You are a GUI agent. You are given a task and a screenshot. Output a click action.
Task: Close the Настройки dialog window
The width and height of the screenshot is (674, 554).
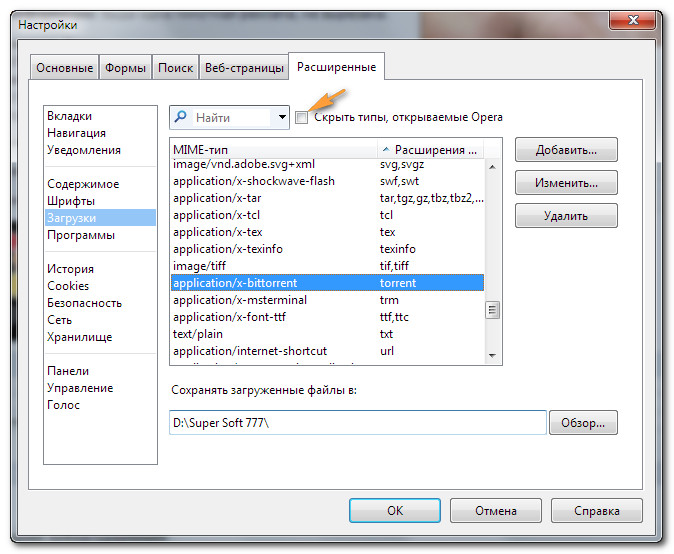tap(632, 20)
